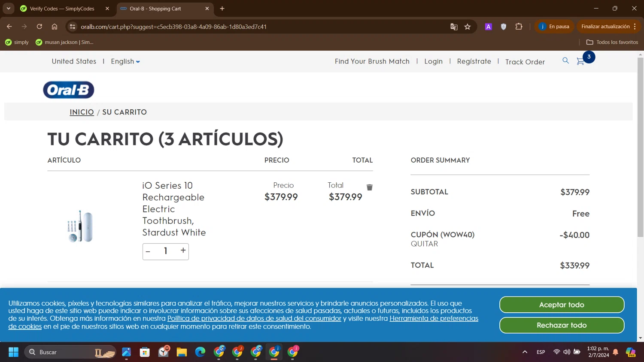644x362 pixels.
Task: Click the Oral-B logo
Action: pyautogui.click(x=69, y=90)
